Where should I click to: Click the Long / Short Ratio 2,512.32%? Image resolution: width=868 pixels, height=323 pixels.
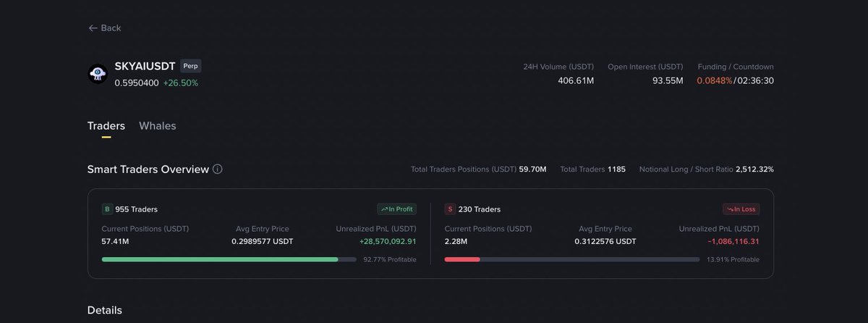754,169
